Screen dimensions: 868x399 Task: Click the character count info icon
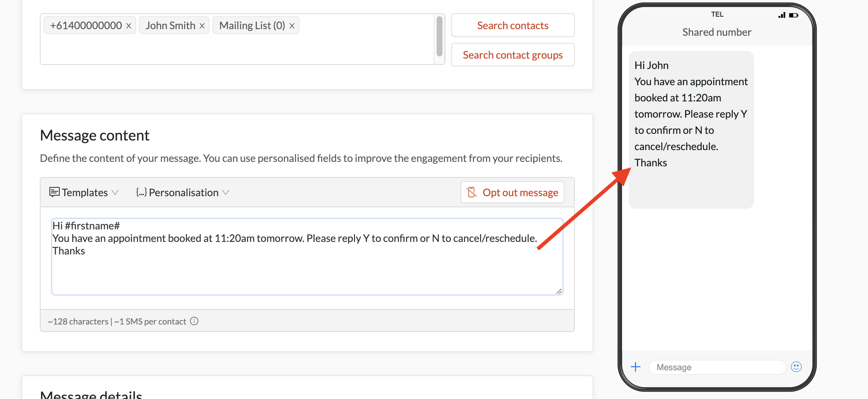[x=194, y=321]
